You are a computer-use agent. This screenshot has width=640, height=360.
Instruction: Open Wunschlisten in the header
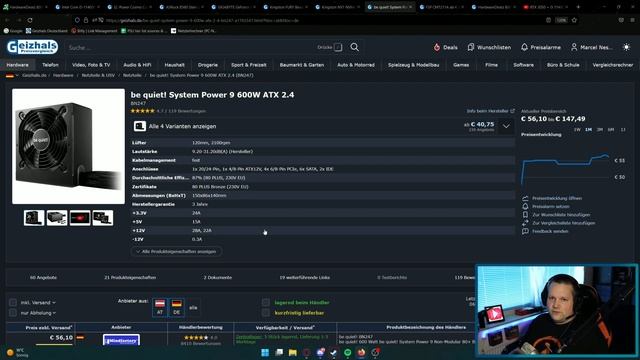[489, 47]
